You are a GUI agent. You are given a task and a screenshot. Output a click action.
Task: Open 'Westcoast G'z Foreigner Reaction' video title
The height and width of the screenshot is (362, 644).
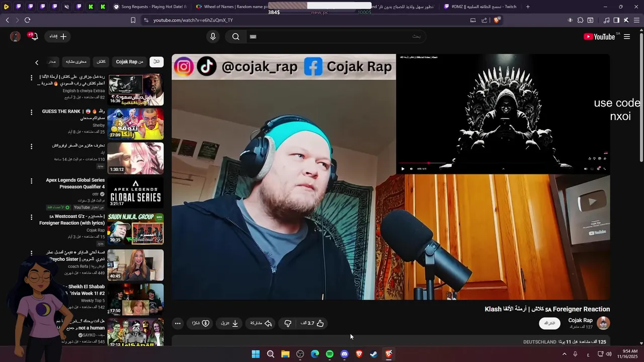point(72,220)
